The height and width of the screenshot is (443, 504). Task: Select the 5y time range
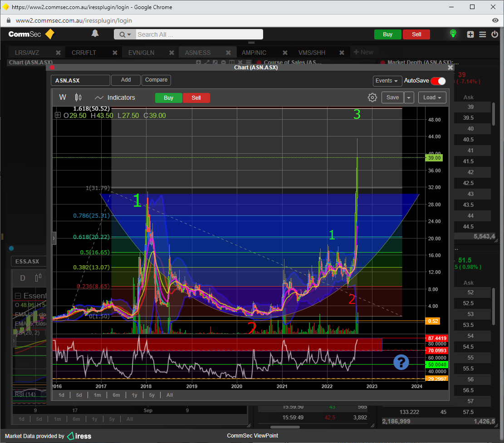(x=152, y=395)
